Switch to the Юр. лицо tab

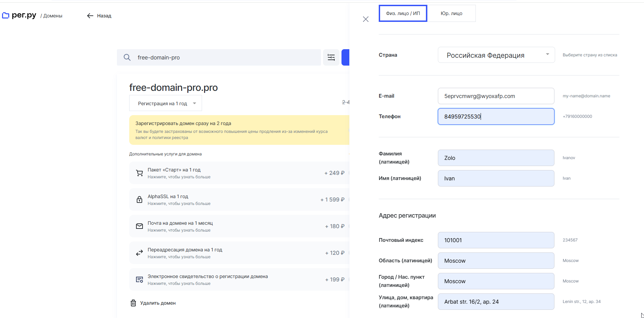coord(451,13)
